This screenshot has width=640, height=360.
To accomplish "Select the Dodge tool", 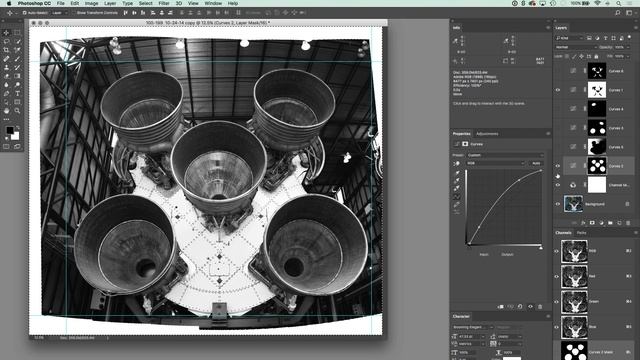I will [x=17, y=85].
